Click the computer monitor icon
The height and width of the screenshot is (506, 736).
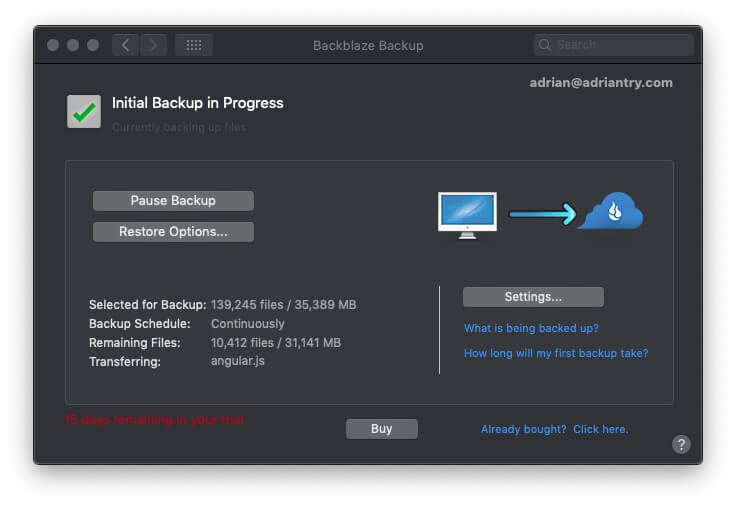pyautogui.click(x=467, y=214)
